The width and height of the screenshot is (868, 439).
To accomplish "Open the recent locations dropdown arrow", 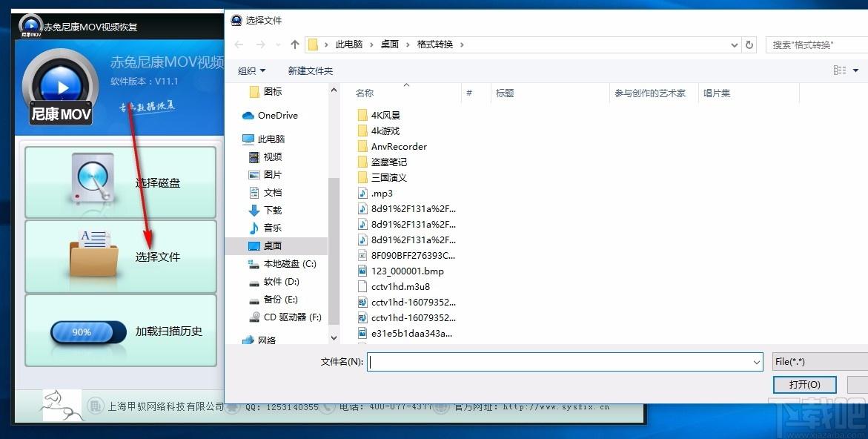I will (x=279, y=44).
